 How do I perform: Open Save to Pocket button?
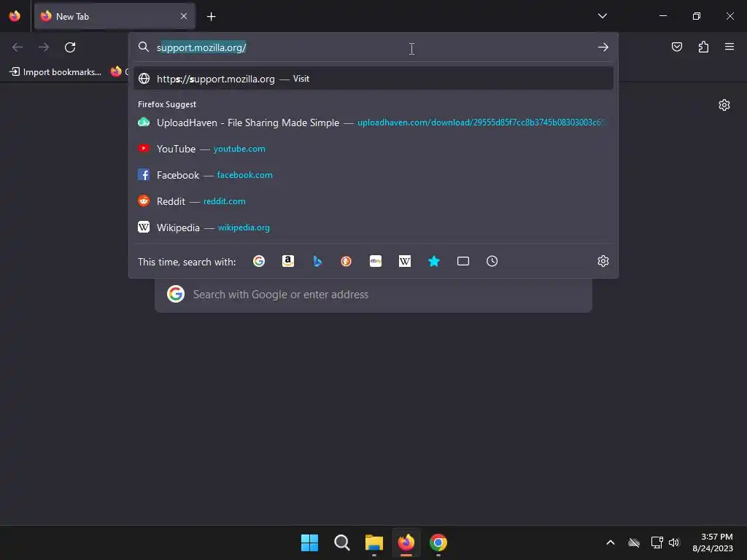tap(676, 47)
